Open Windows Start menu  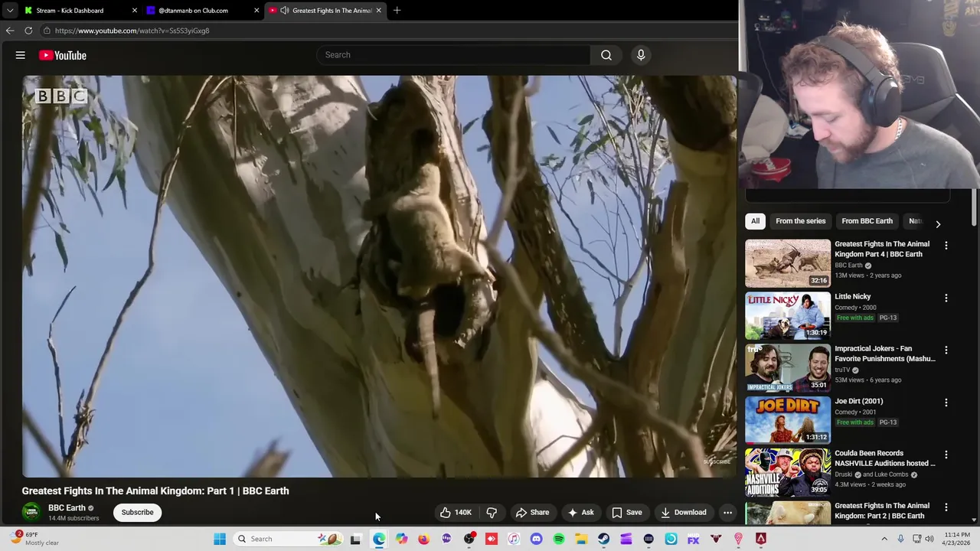[x=220, y=539]
